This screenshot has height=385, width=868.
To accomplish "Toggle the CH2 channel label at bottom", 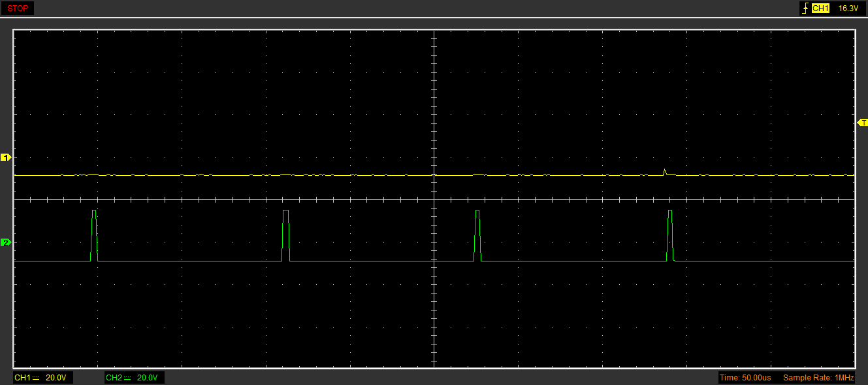I will [114, 378].
